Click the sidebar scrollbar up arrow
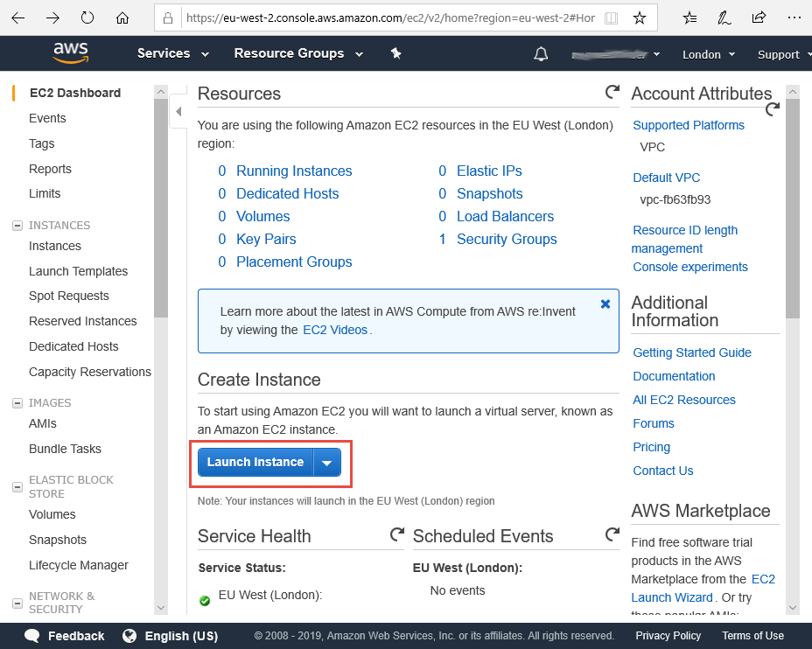This screenshot has width=812, height=649. (161, 92)
